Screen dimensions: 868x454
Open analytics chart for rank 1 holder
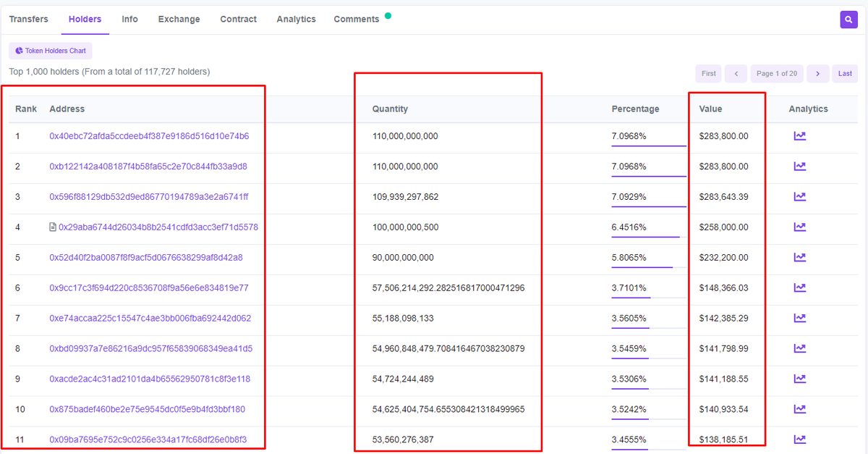pyautogui.click(x=799, y=136)
